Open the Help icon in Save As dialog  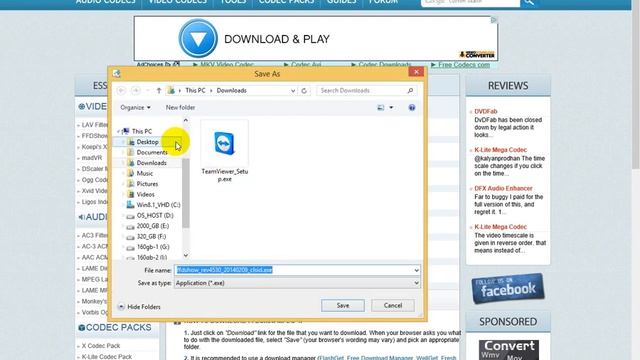click(412, 107)
